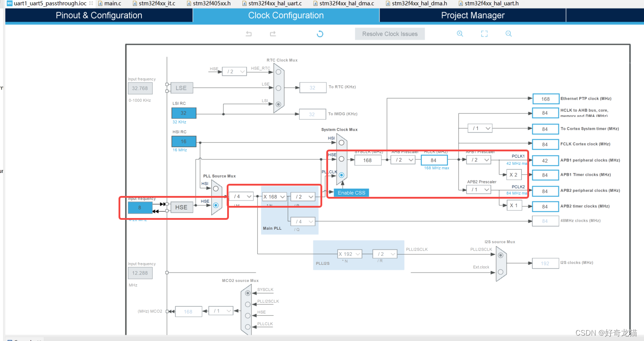The height and width of the screenshot is (341, 644).
Task: Click the HSE oscillator block
Action: pyautogui.click(x=181, y=207)
